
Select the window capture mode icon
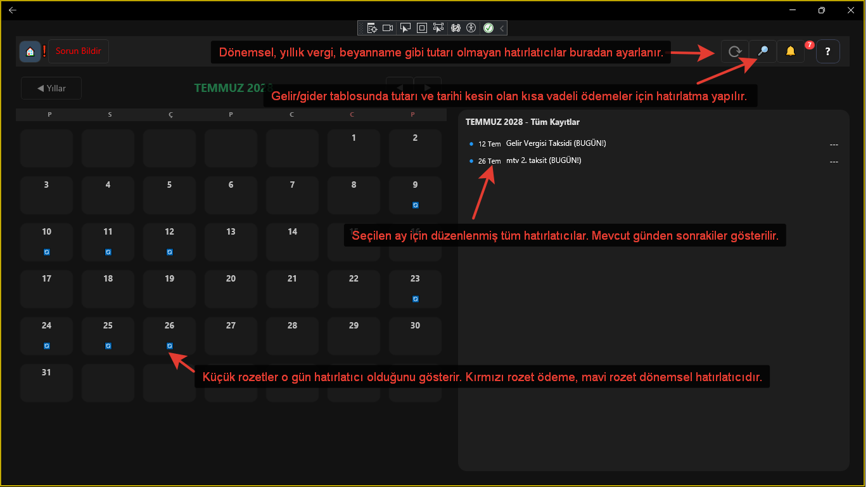[x=421, y=28]
